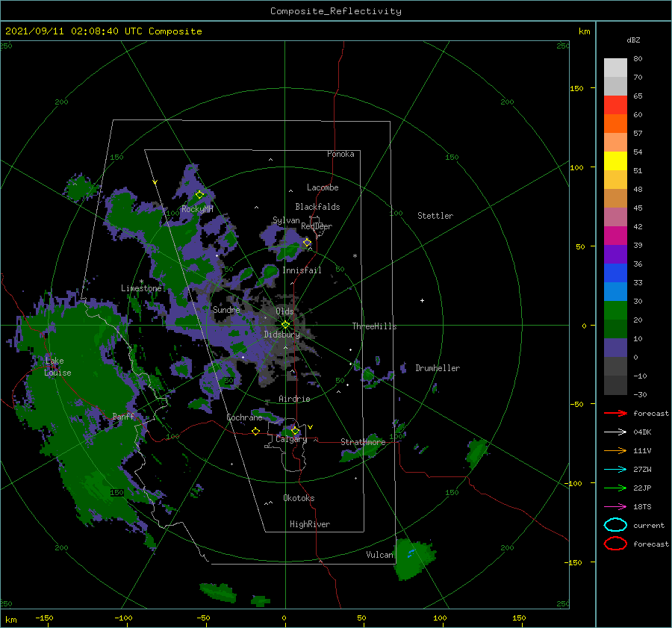Image resolution: width=672 pixels, height=628 pixels.
Task: Click the Airdrie town label
Action: [294, 399]
